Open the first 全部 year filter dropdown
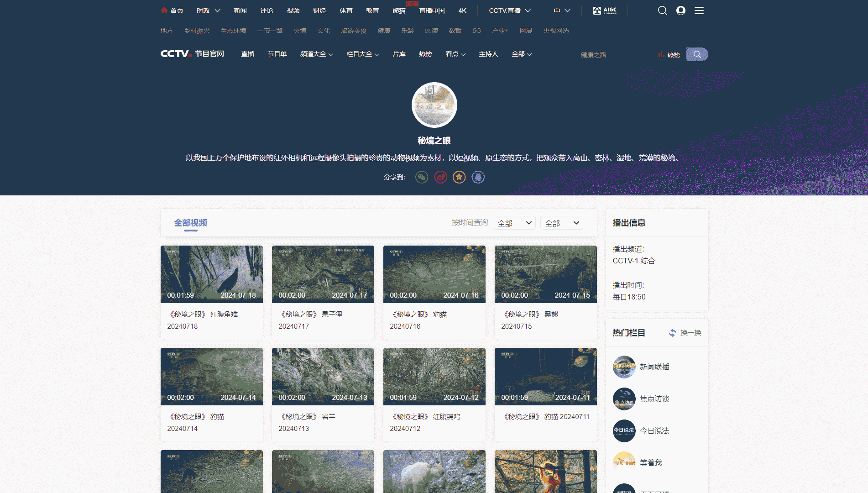 514,223
